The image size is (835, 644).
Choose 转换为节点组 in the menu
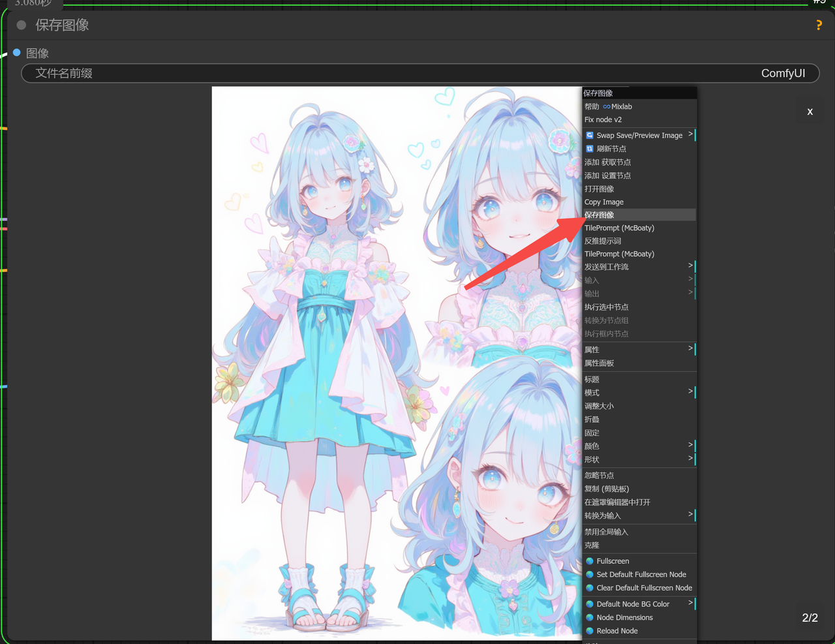639,320
